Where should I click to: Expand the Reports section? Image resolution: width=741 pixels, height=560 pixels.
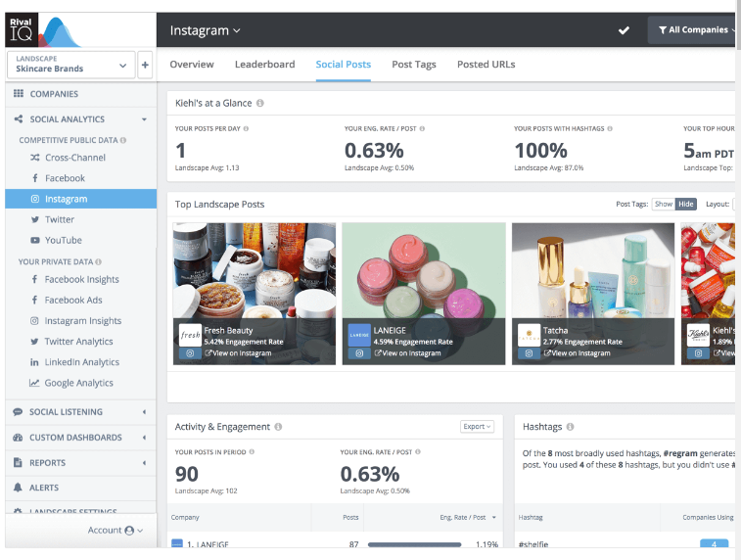click(144, 463)
